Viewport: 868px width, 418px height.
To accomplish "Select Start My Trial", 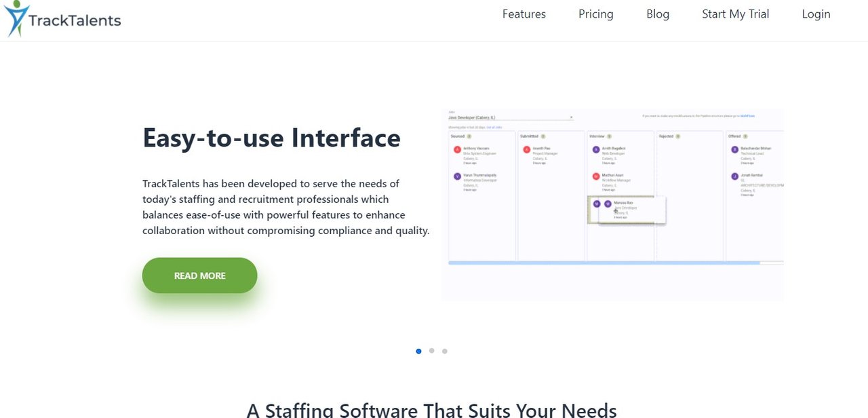I will (735, 14).
